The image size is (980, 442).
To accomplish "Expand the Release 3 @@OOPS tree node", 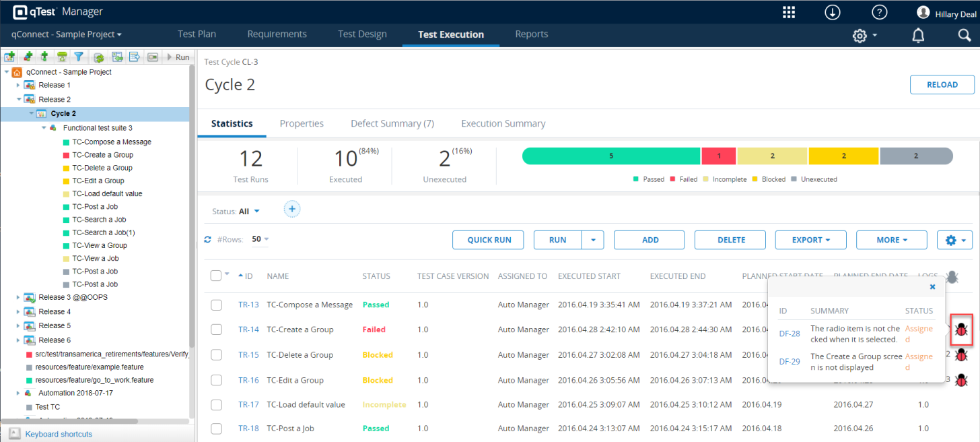I will (x=18, y=297).
